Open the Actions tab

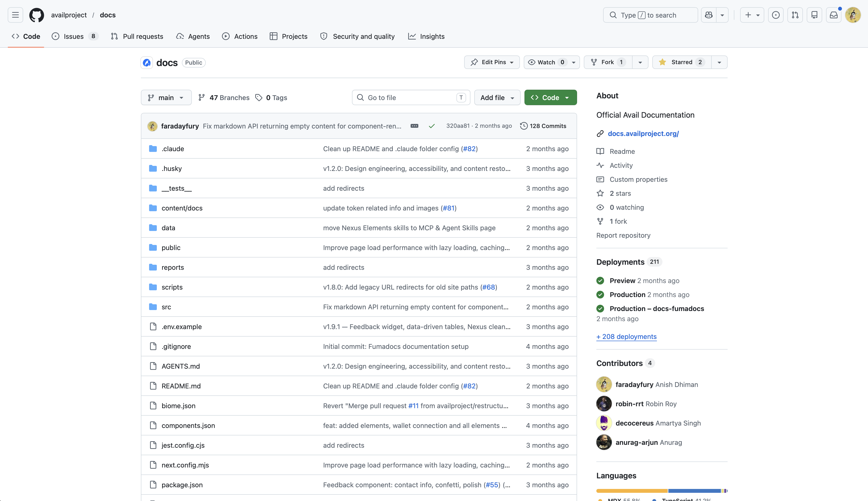240,36
